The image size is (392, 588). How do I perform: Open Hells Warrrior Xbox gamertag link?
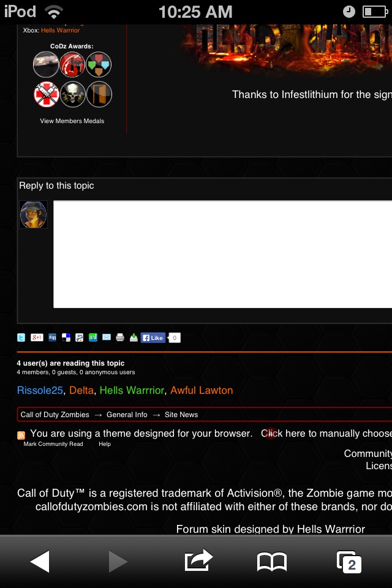coord(61,31)
